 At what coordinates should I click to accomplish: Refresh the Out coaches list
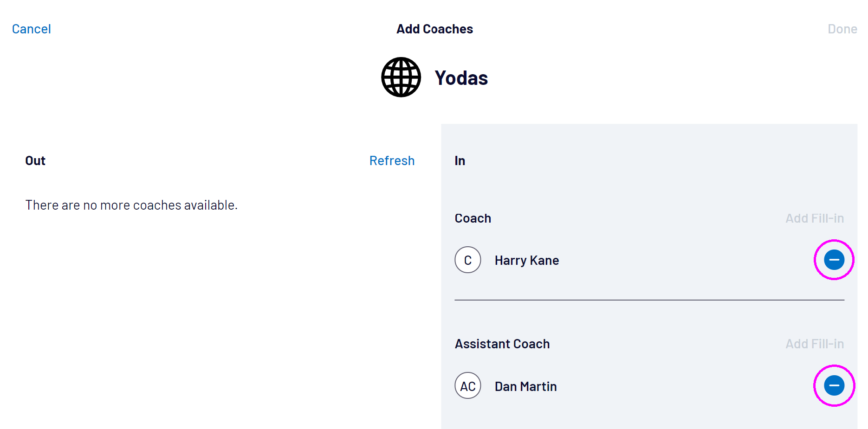392,160
